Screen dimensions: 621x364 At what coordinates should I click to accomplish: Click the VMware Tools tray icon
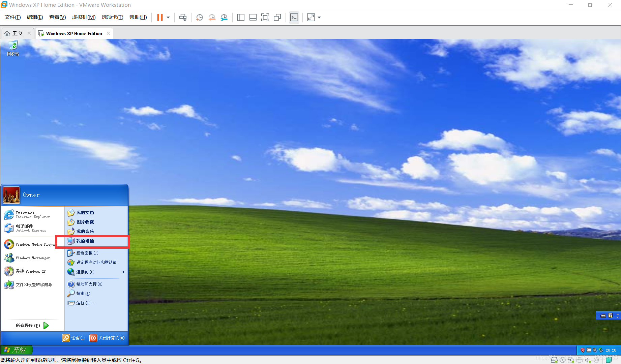click(x=589, y=350)
